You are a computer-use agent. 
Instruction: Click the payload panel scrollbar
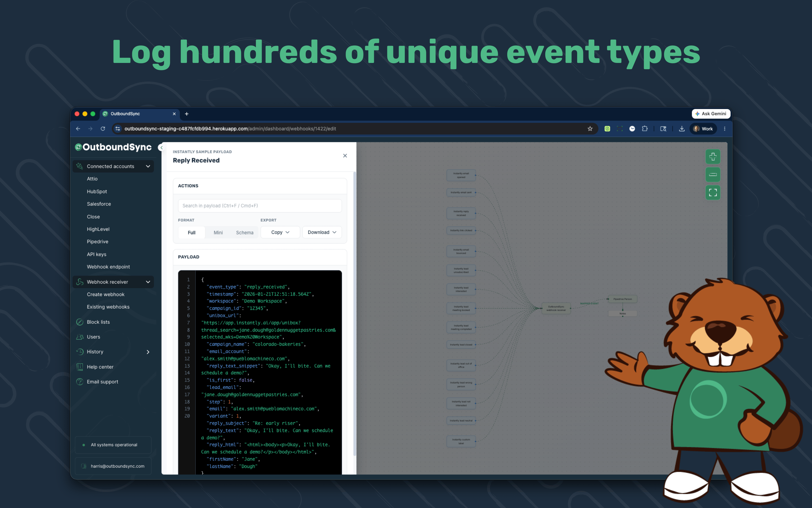(355, 314)
